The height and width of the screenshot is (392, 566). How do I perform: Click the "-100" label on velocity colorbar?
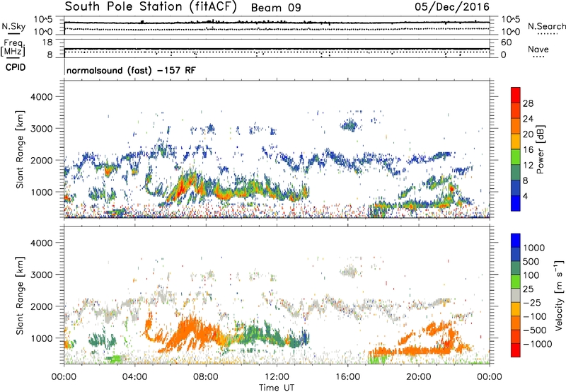[x=535, y=316]
